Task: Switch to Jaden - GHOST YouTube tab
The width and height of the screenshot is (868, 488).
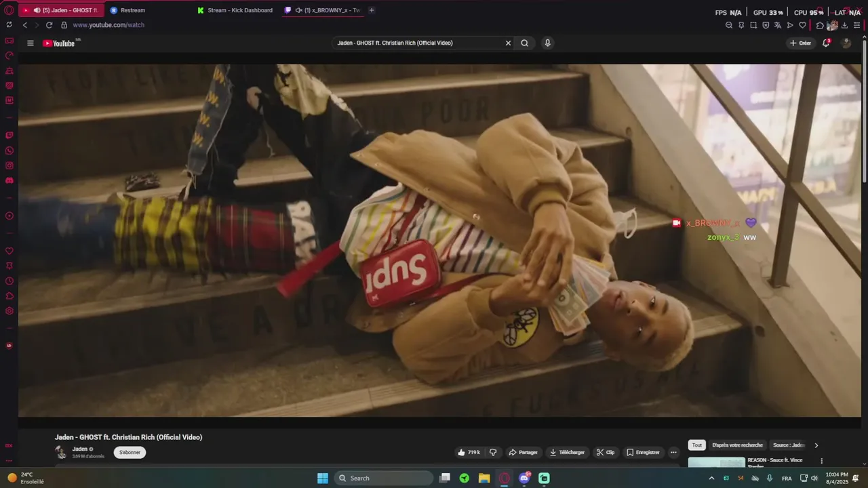Action: [61, 10]
